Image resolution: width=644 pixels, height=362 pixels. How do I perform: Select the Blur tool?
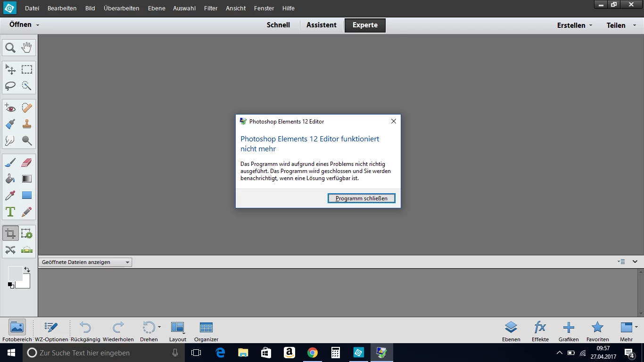pyautogui.click(x=10, y=140)
